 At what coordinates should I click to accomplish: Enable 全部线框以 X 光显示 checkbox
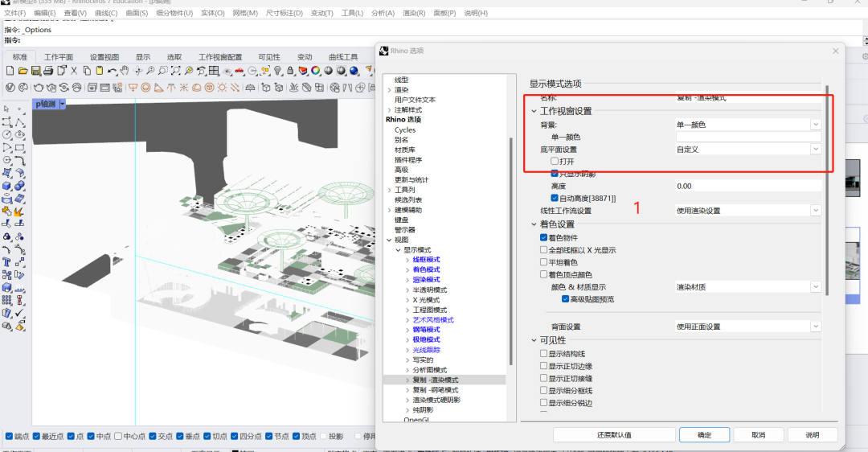pyautogui.click(x=543, y=250)
